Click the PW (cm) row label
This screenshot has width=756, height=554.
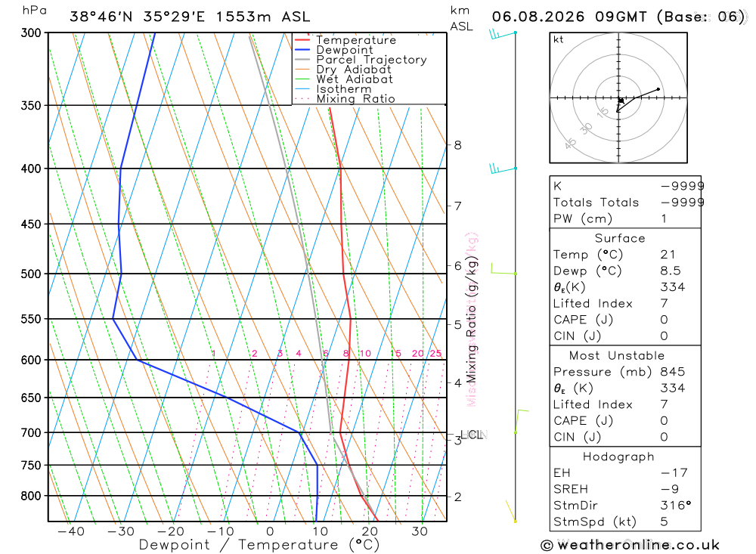pyautogui.click(x=582, y=219)
